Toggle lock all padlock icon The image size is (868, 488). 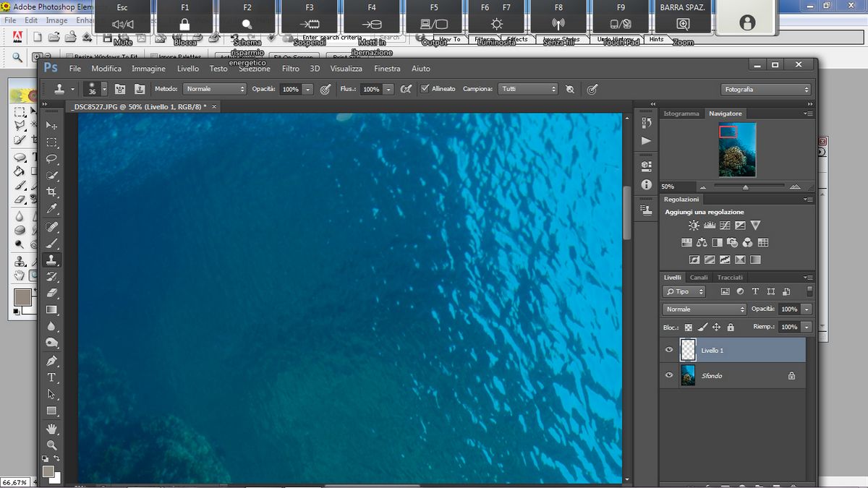731,328
